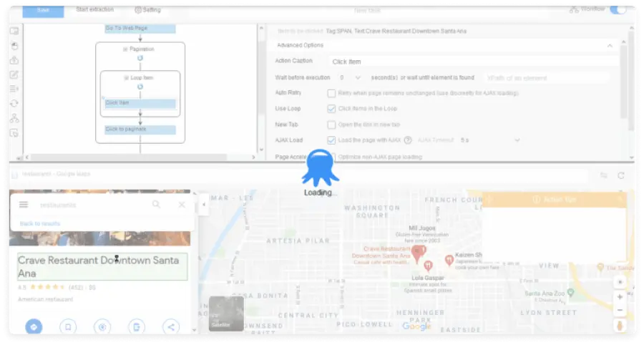The width and height of the screenshot is (644, 345).
Task: Click the Satellite layer thumbnail
Action: (226, 314)
